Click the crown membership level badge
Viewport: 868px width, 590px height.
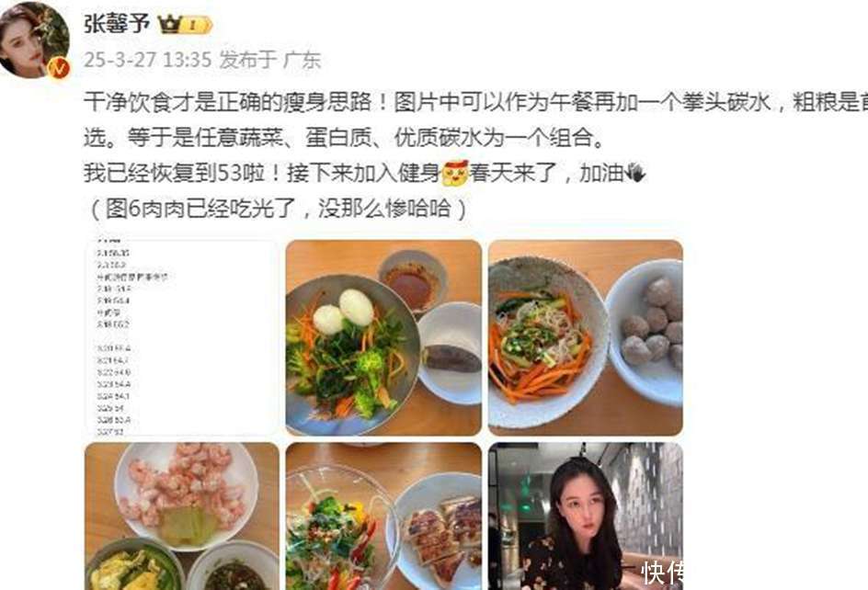[x=185, y=24]
